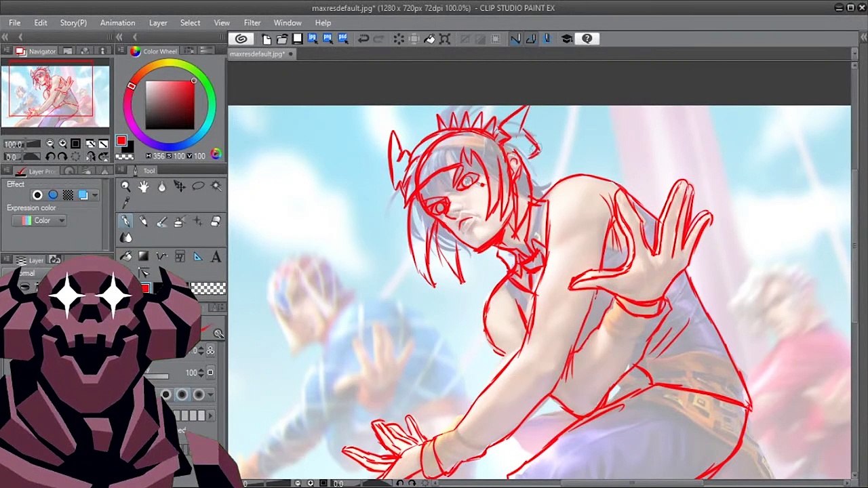Toggle Snap to Ruler in the toolbar
Image resolution: width=868 pixels, height=488 pixels.
(x=515, y=39)
